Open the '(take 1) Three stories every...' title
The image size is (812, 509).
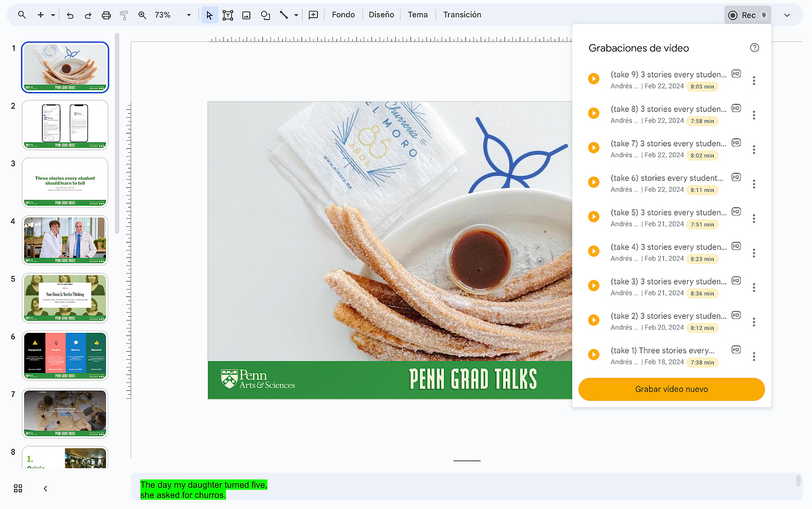coord(663,351)
